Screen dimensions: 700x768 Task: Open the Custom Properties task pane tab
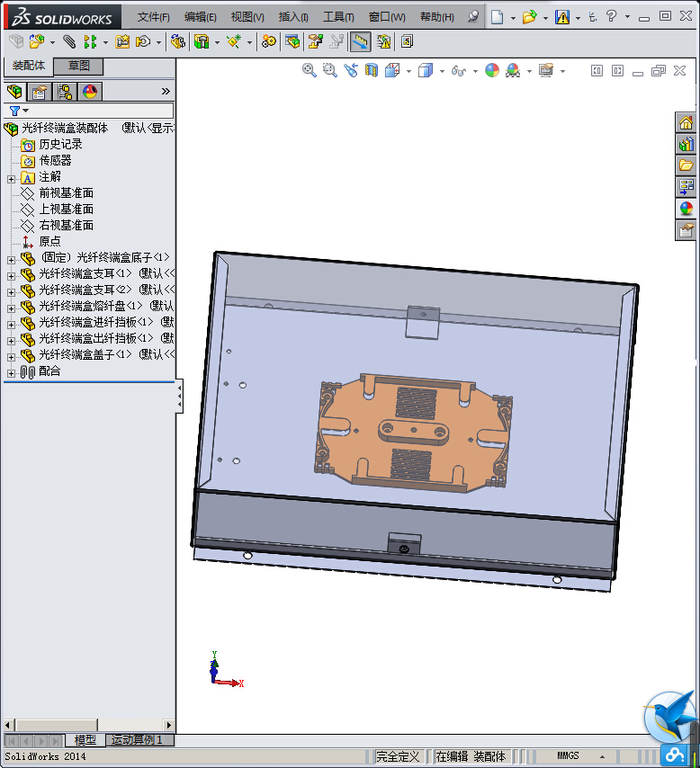click(x=686, y=229)
